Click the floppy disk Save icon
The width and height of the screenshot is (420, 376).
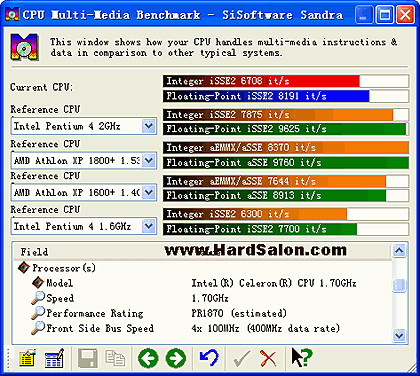coord(88,358)
